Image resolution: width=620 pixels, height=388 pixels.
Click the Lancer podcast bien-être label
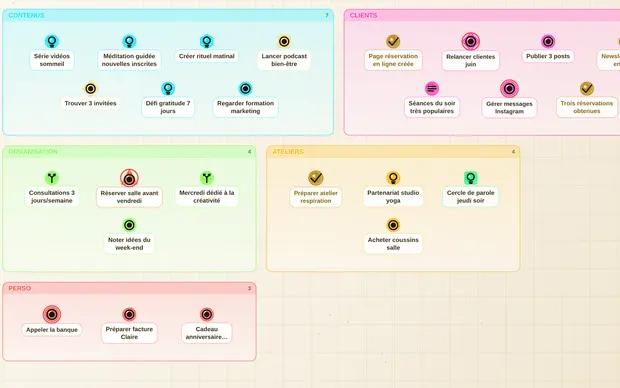(284, 60)
